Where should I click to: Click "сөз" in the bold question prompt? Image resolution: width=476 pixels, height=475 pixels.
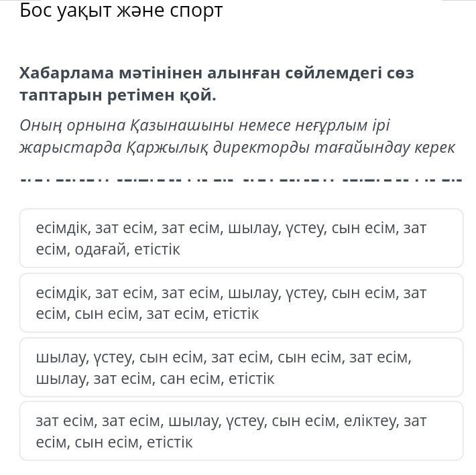pos(400,73)
